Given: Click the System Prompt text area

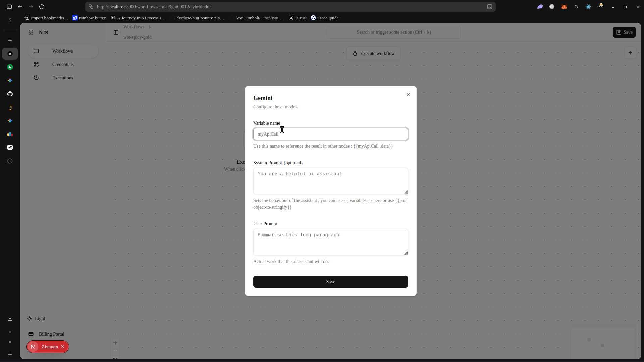Looking at the screenshot, I should tap(330, 181).
